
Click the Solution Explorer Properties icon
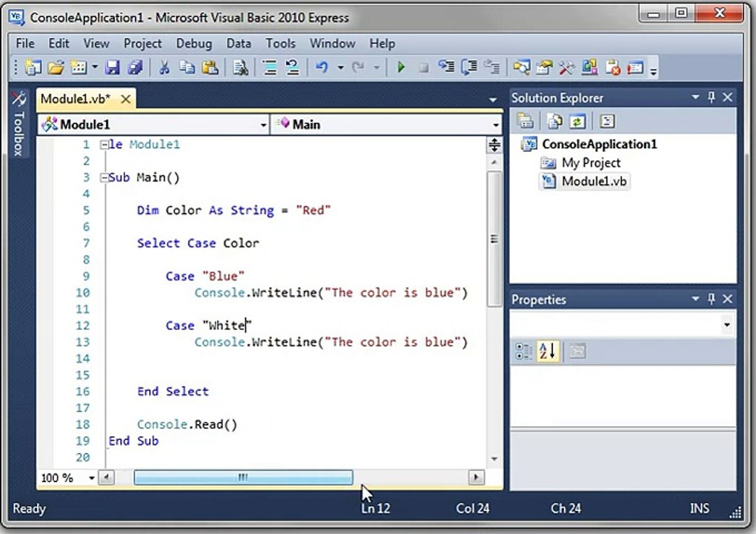coord(525,121)
